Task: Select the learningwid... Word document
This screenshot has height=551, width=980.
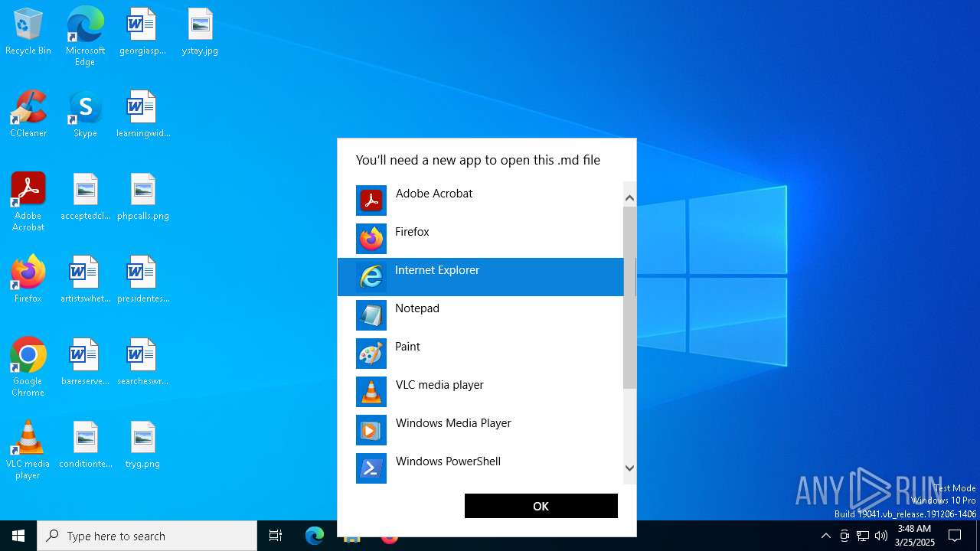Action: pos(142,114)
